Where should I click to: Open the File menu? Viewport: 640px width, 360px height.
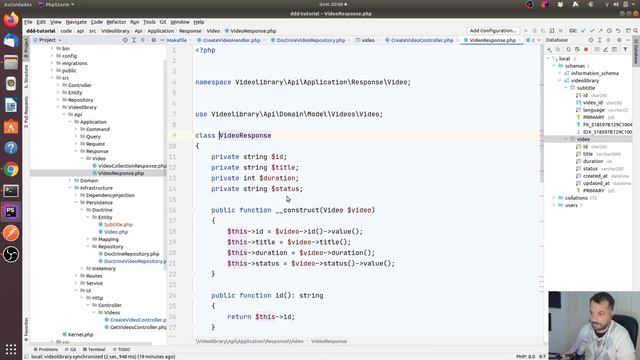[x=28, y=22]
